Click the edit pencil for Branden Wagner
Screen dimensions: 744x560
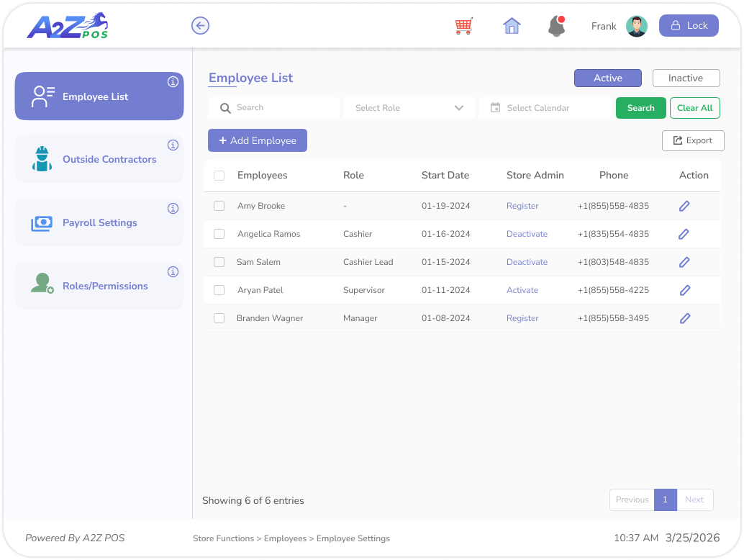tap(684, 317)
